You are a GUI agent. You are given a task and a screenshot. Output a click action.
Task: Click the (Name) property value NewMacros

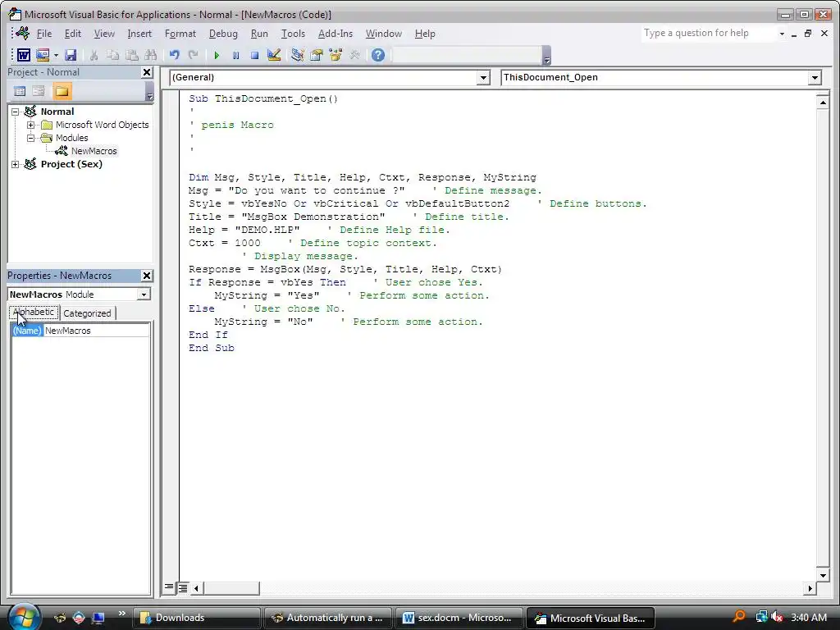(97, 331)
